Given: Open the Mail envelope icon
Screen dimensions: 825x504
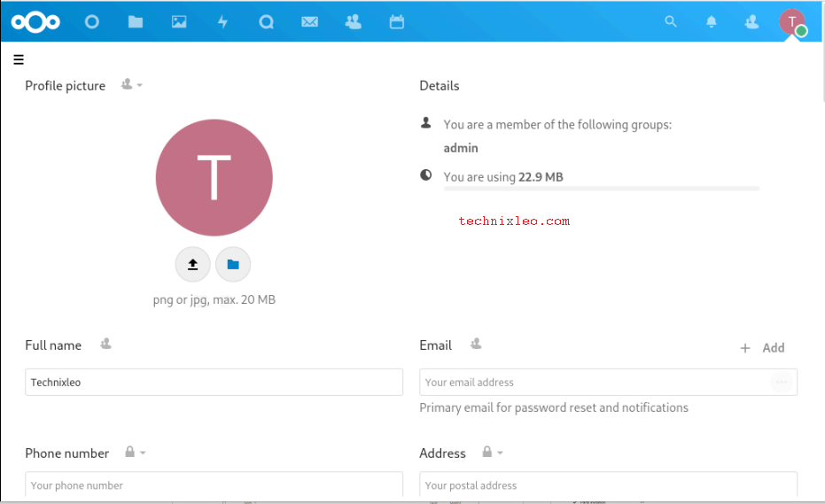Looking at the screenshot, I should coord(309,22).
